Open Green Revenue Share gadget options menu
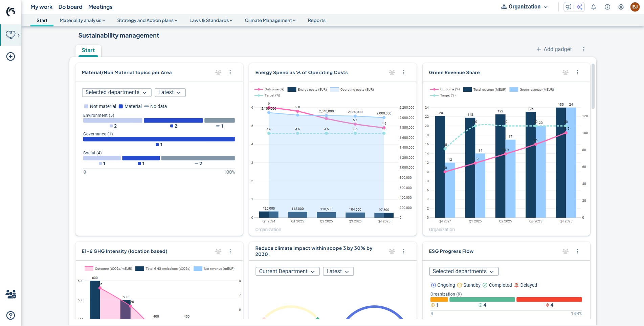The height and width of the screenshot is (326, 644). tap(577, 72)
